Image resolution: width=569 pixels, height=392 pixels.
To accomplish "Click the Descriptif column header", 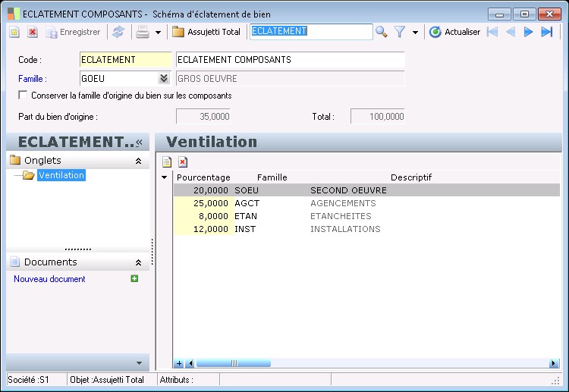I will point(410,177).
